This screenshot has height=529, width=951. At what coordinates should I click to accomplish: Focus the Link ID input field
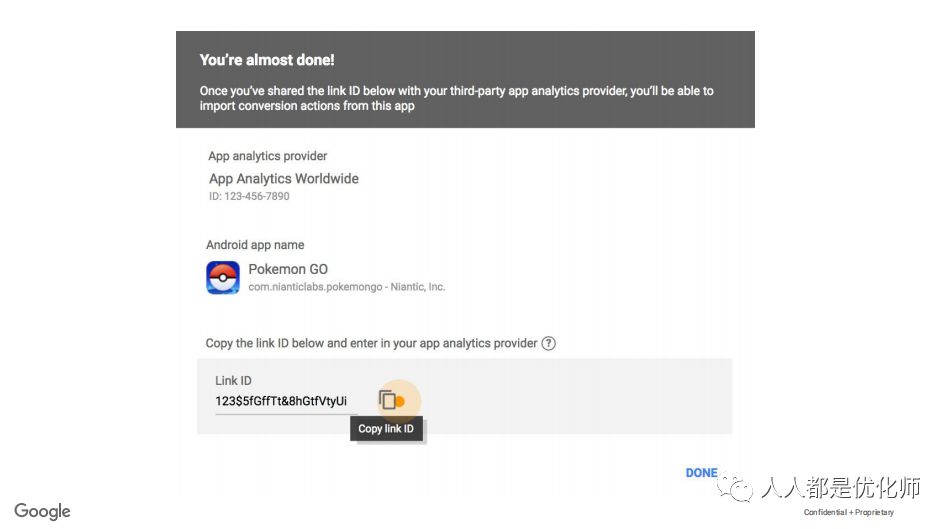coord(286,402)
